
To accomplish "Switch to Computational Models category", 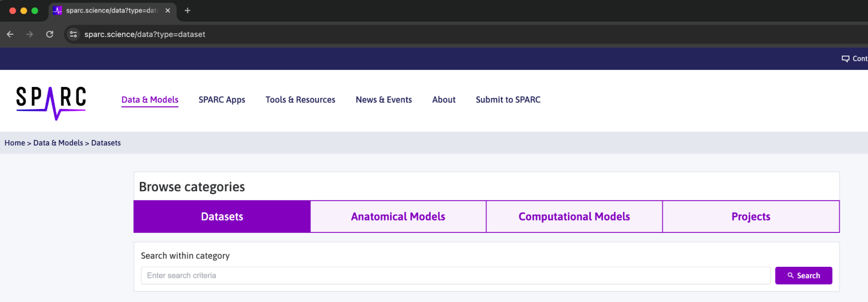I will coord(574,216).
